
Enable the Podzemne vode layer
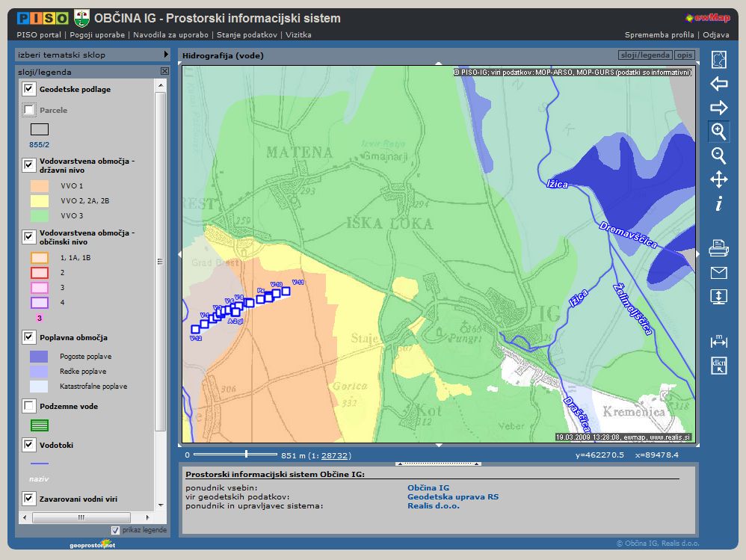click(x=29, y=406)
